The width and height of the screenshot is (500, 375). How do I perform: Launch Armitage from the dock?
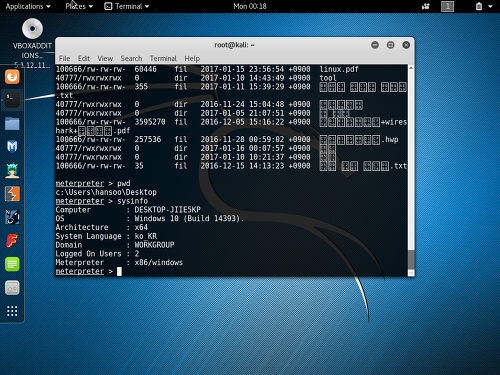(12, 170)
